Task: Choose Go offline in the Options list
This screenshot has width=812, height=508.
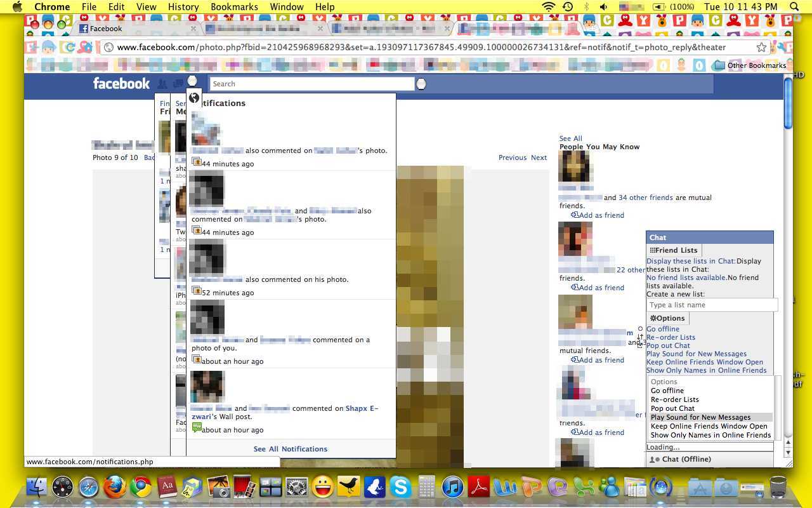Action: pos(710,391)
